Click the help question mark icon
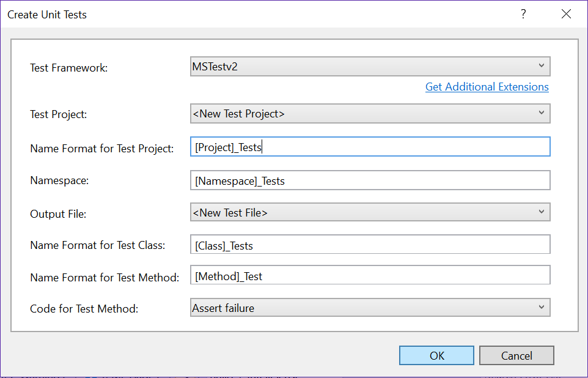 tap(523, 14)
